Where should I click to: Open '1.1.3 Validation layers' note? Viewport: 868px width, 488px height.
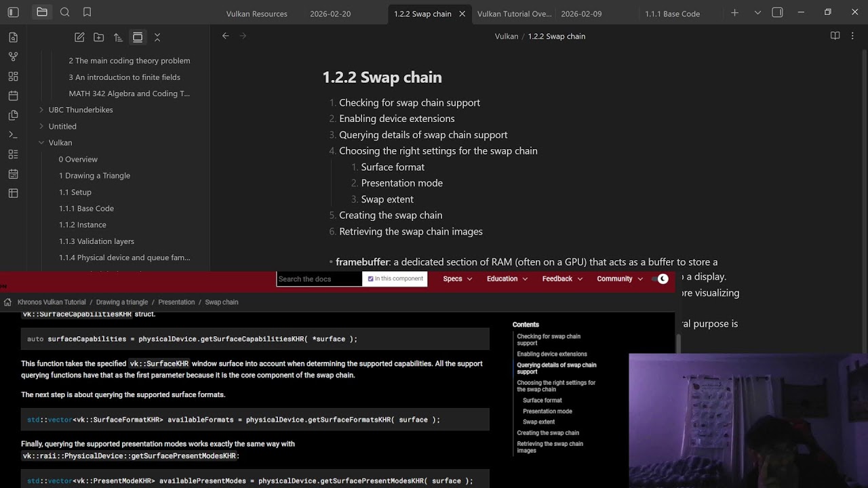tap(96, 241)
